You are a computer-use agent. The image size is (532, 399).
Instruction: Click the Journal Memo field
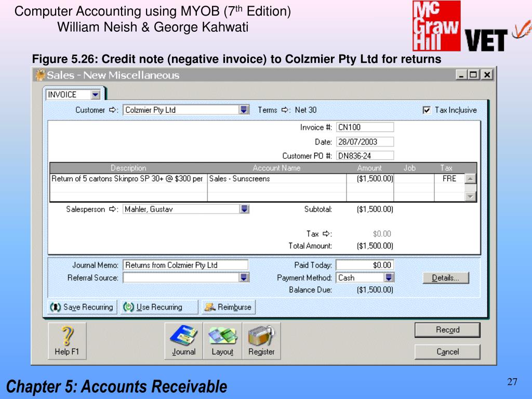(185, 265)
